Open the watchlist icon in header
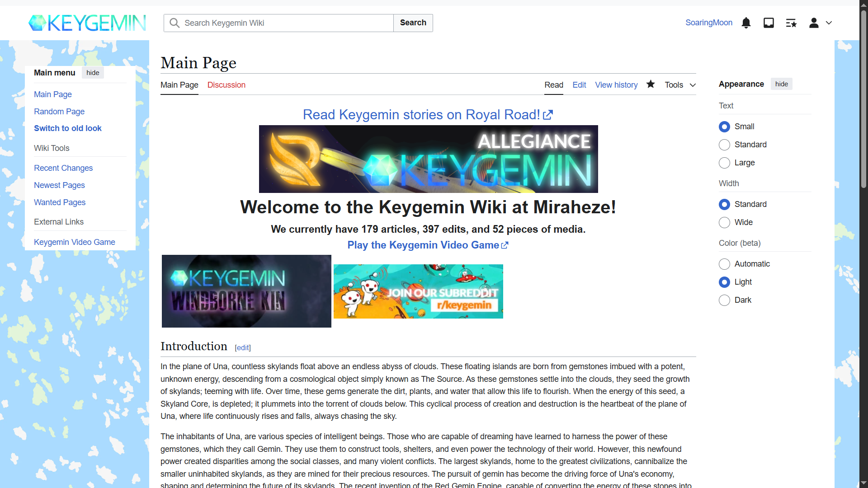The width and height of the screenshot is (868, 488). 791,23
